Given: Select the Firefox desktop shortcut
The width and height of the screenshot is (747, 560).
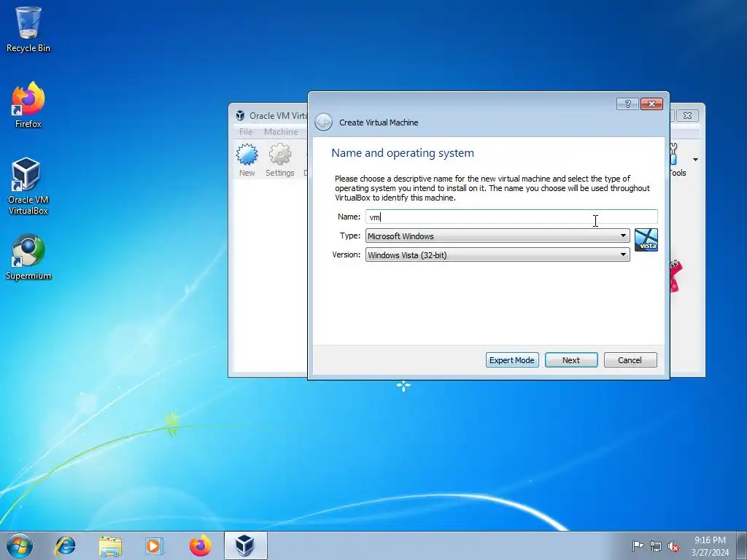Looking at the screenshot, I should 28,105.
